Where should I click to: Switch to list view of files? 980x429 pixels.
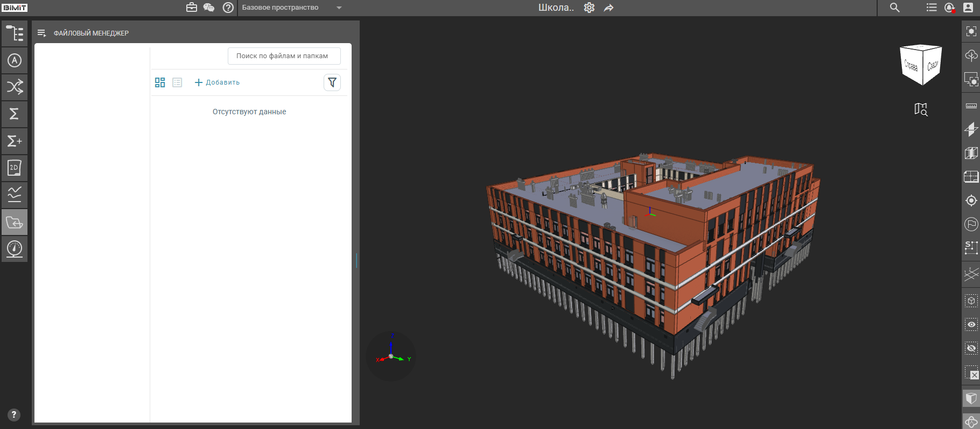tap(177, 82)
